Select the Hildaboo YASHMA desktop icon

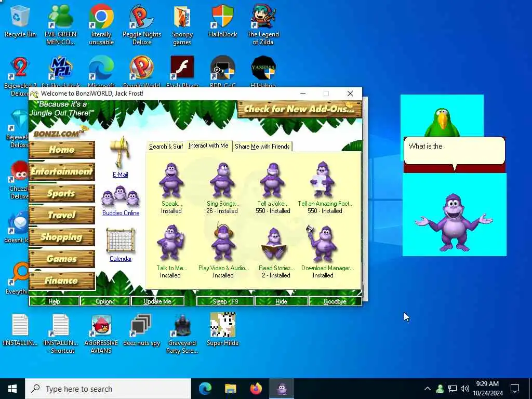pyautogui.click(x=263, y=71)
